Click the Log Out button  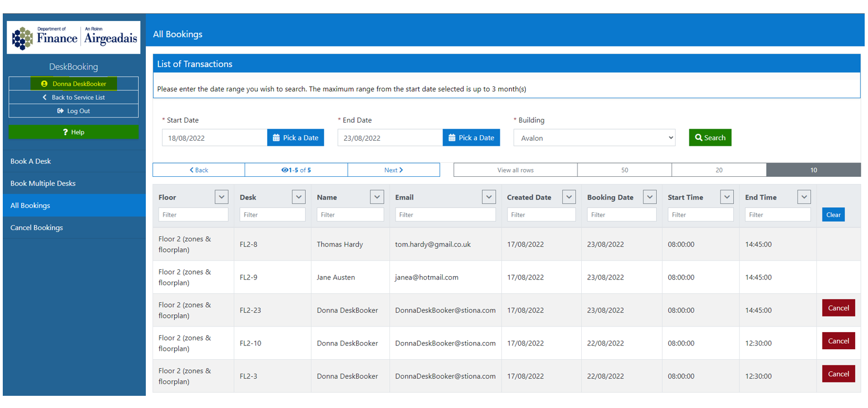(x=73, y=111)
